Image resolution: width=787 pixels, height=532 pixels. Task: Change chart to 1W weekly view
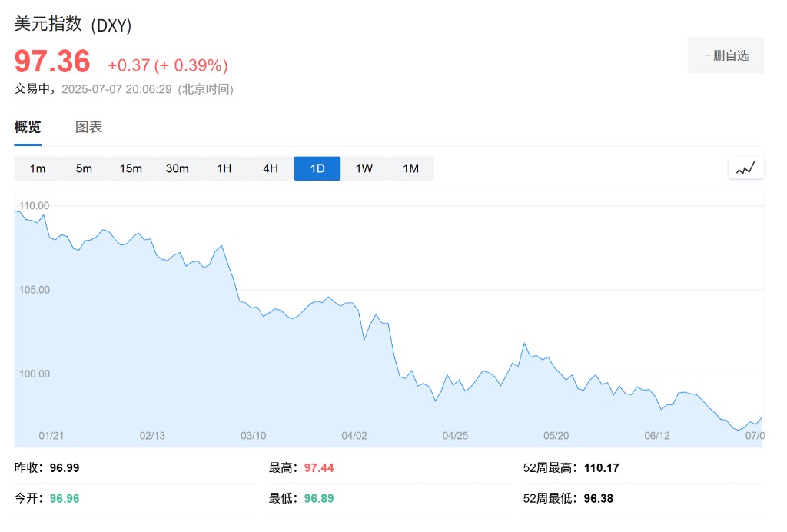364,168
